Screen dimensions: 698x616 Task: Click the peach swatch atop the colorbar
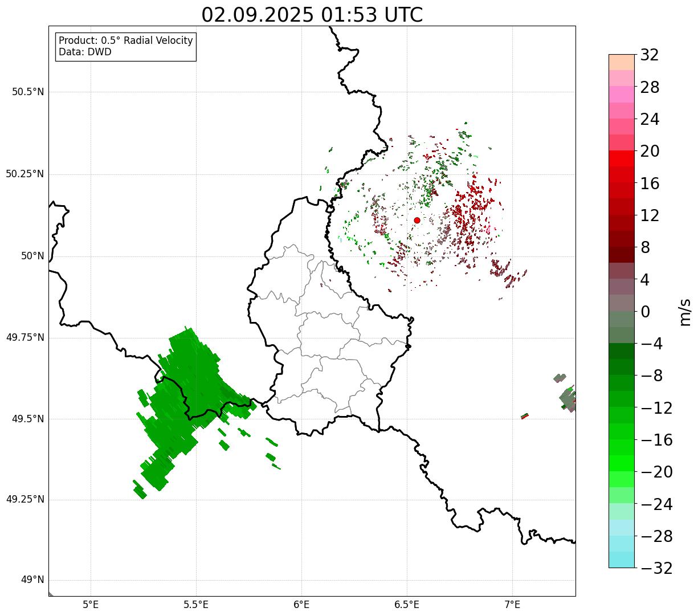coord(621,62)
